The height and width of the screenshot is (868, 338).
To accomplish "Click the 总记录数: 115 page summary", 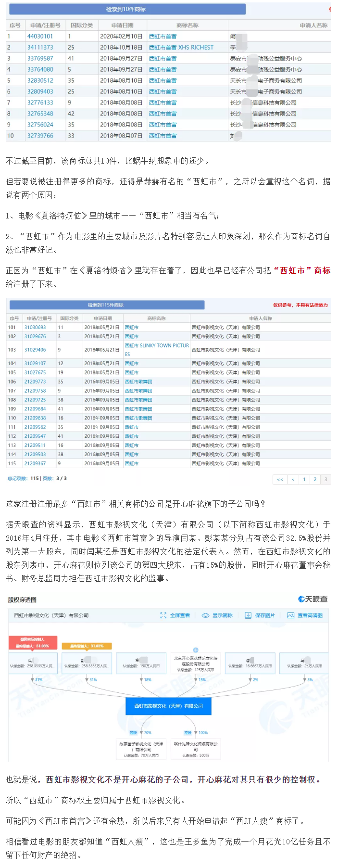I will (37, 478).
